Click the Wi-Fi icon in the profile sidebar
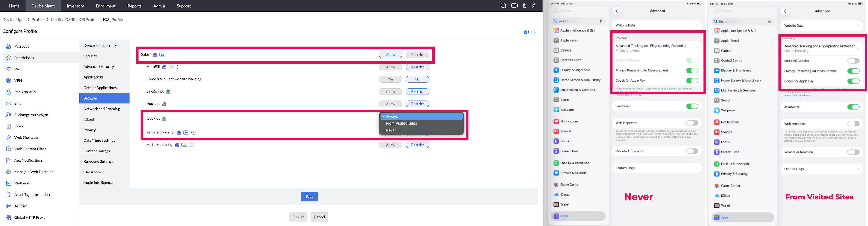868x226 pixels. [9, 69]
